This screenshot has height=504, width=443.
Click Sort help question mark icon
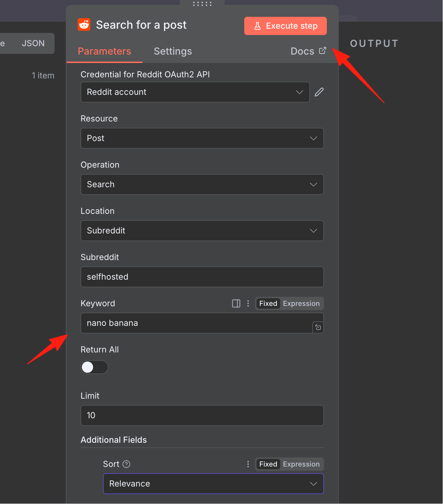pyautogui.click(x=127, y=464)
